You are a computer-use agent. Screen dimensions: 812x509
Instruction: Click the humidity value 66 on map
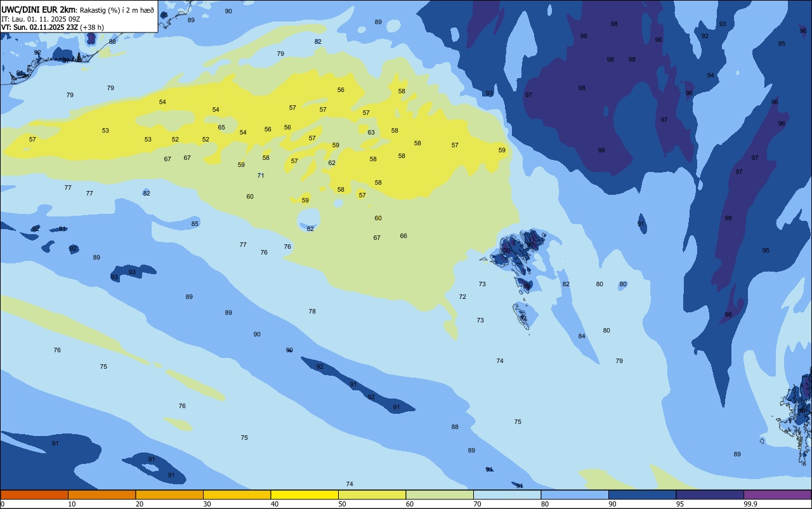pyautogui.click(x=403, y=236)
